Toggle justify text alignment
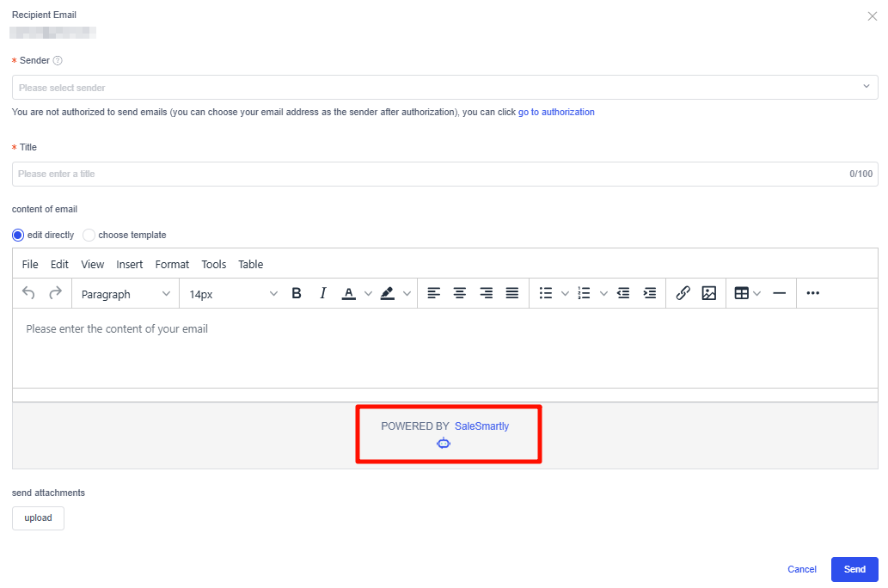This screenshot has width=888, height=588. coord(512,293)
